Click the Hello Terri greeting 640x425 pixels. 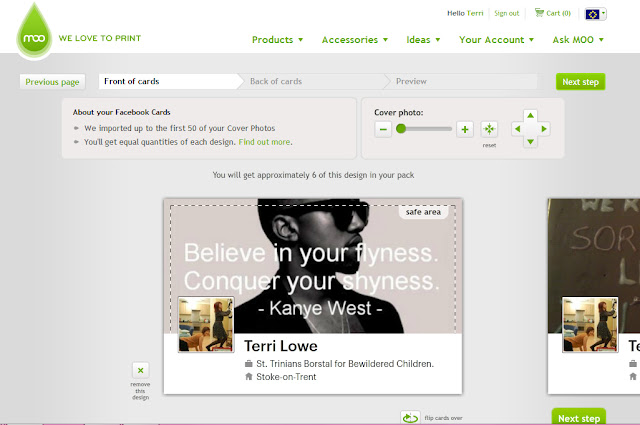[465, 13]
